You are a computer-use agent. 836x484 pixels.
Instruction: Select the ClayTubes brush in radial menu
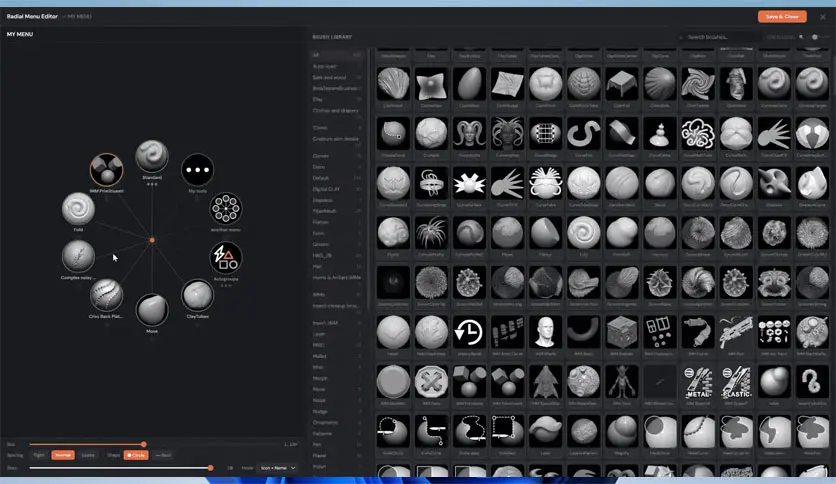tap(197, 295)
